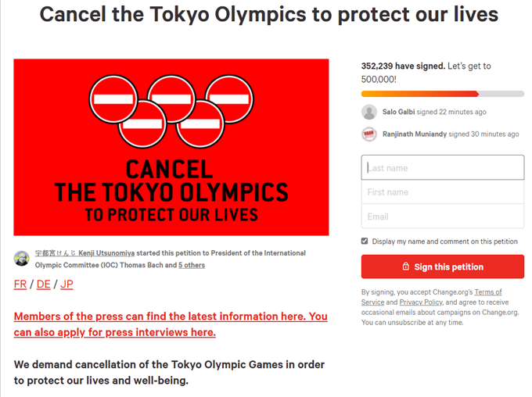The image size is (532, 397).
Task: Select the Email input field
Action: (x=443, y=216)
